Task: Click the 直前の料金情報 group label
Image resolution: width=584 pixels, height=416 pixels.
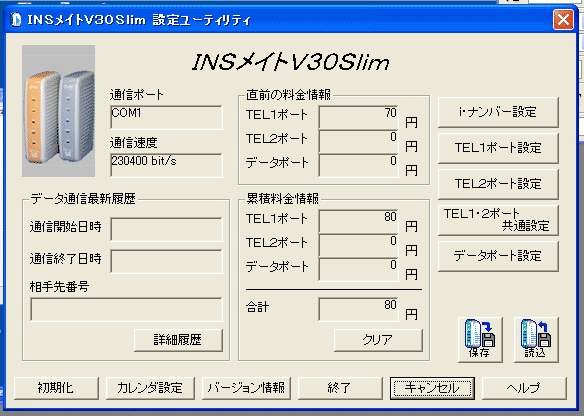Action: click(288, 95)
